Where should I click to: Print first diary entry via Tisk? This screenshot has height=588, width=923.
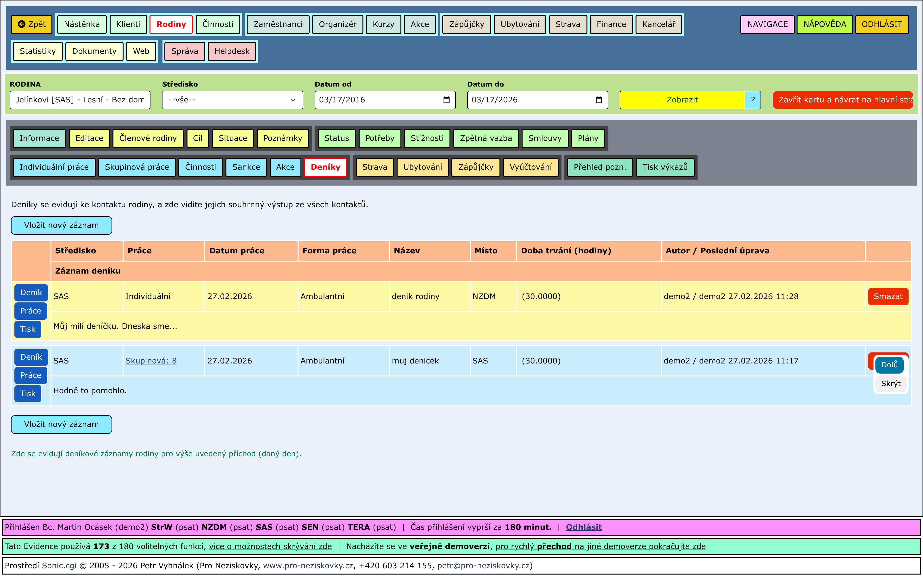28,329
